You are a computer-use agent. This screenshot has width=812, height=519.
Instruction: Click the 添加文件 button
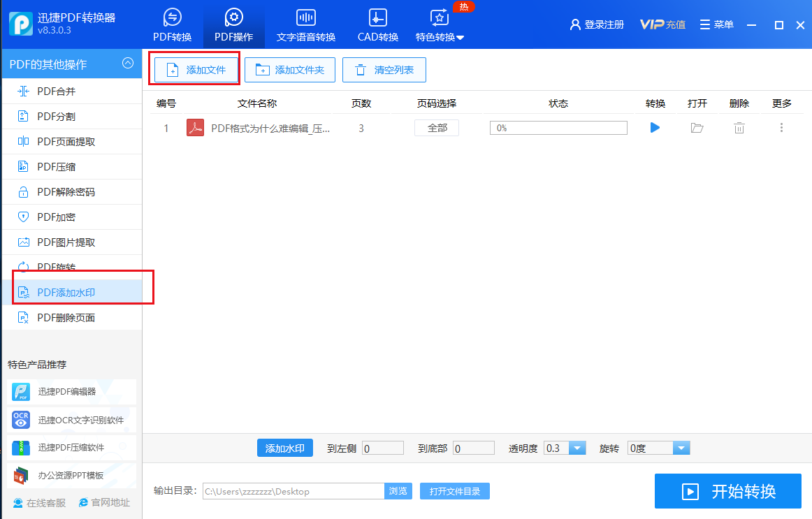click(196, 70)
